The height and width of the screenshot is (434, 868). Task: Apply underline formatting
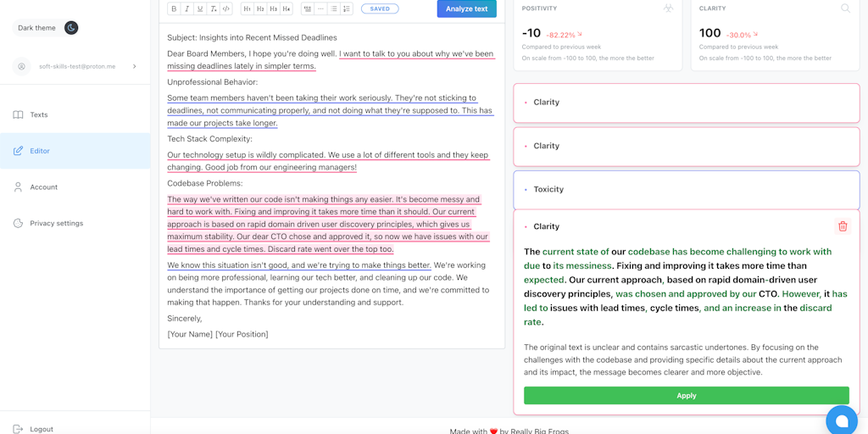(x=200, y=8)
